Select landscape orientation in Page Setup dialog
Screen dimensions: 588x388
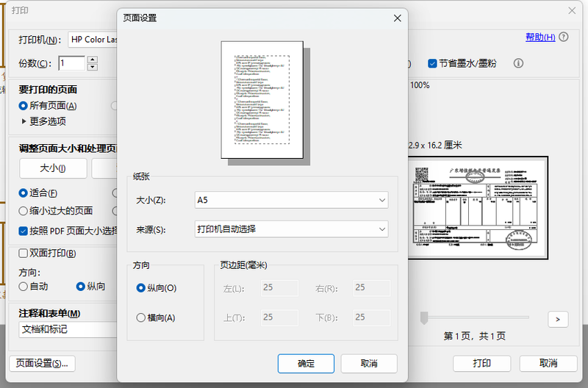(x=141, y=317)
